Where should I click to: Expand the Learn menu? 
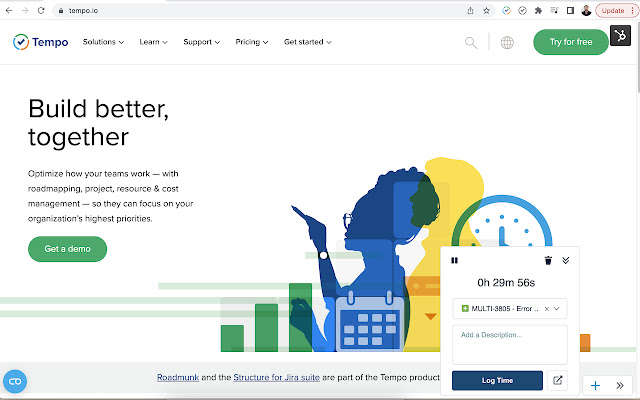(x=153, y=42)
